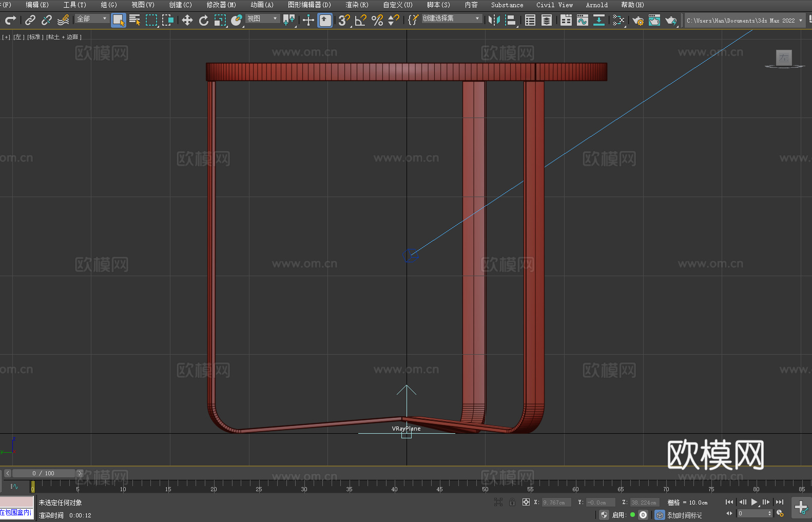
Task: Click Edit Named Selection Sets icon
Action: coord(413,20)
